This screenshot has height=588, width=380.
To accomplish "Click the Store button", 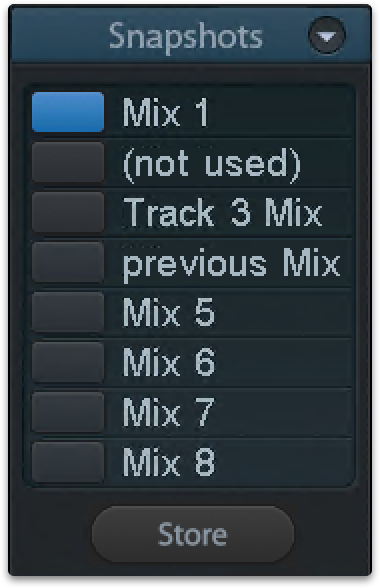I will [193, 534].
